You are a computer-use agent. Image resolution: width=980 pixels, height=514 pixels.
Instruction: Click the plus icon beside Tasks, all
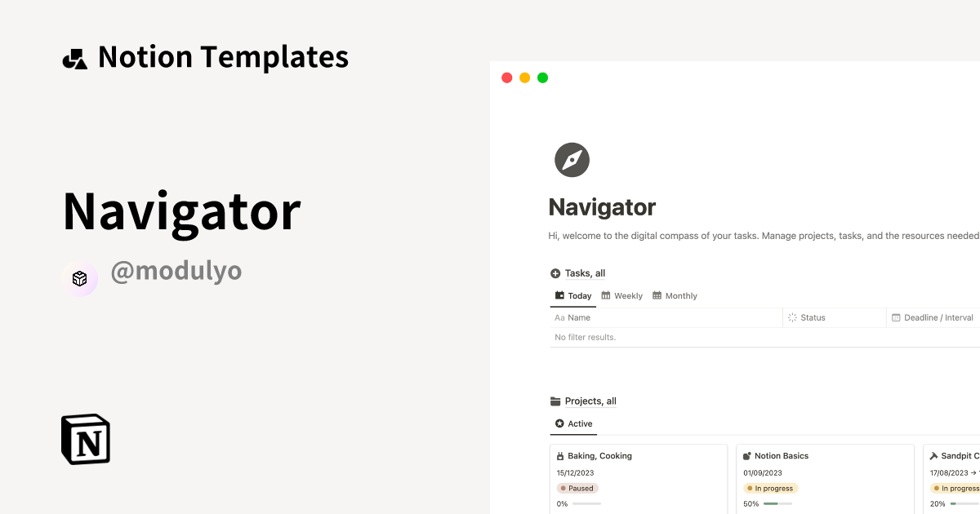tap(555, 273)
